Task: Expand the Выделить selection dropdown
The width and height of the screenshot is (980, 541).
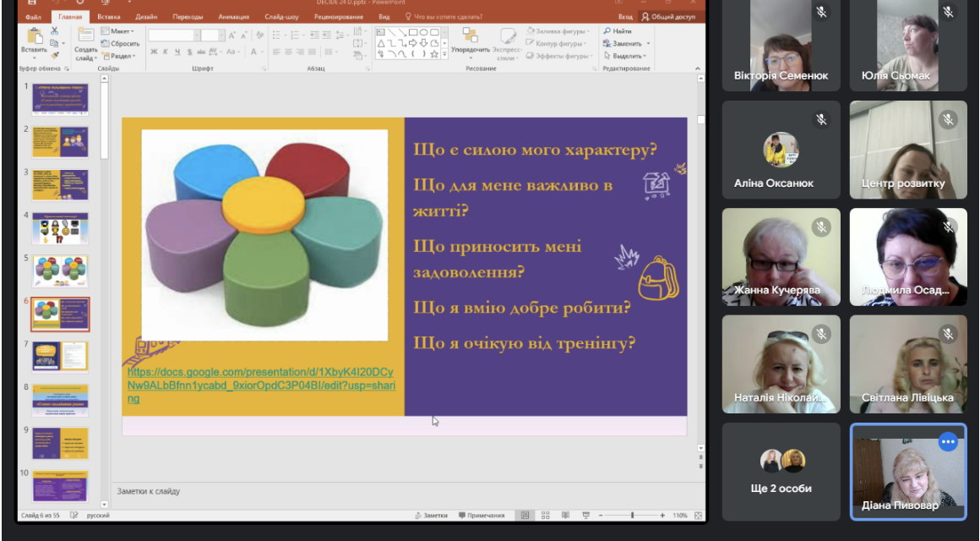Action: 625,56
